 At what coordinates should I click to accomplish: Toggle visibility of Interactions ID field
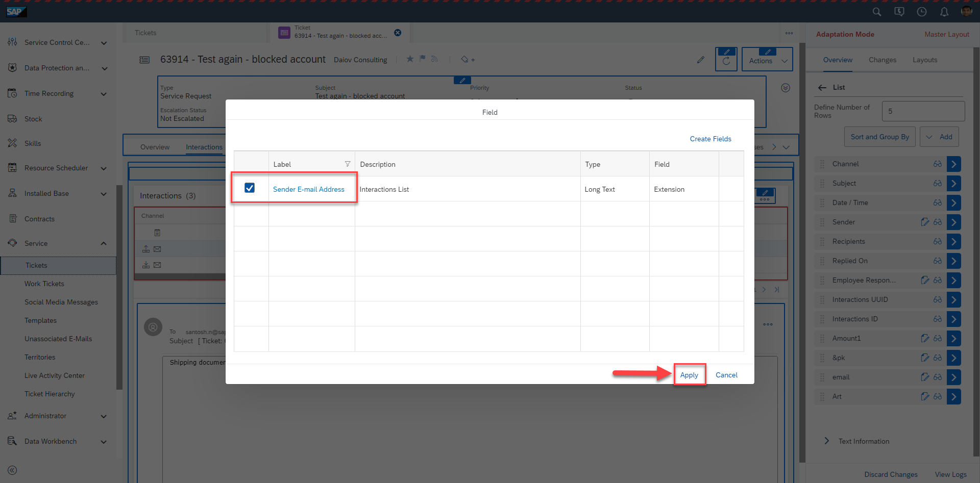click(x=938, y=319)
